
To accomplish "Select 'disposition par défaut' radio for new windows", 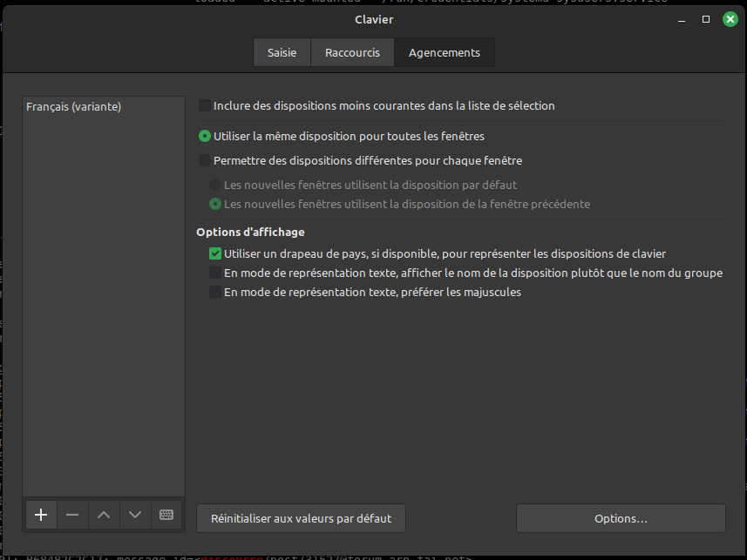I will click(x=215, y=185).
